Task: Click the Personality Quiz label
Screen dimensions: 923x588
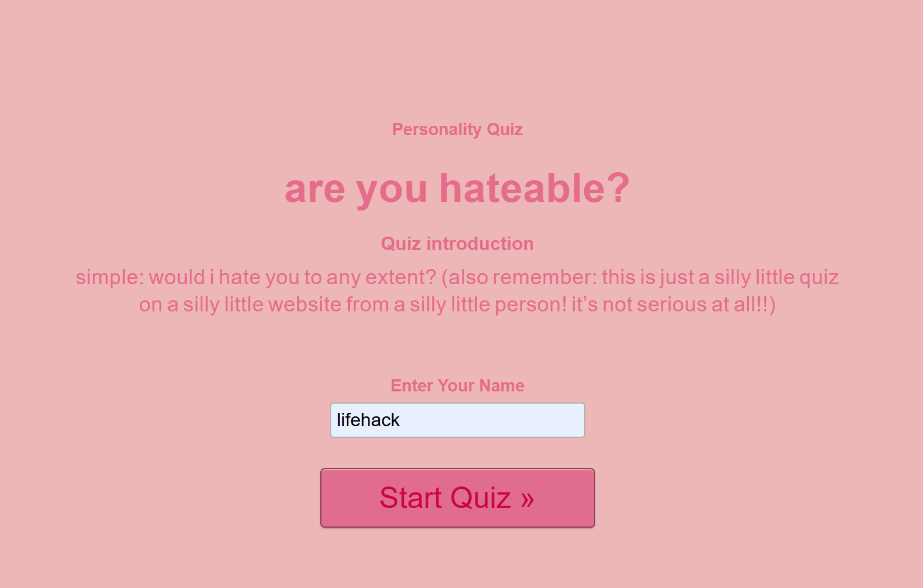Action: [x=457, y=129]
